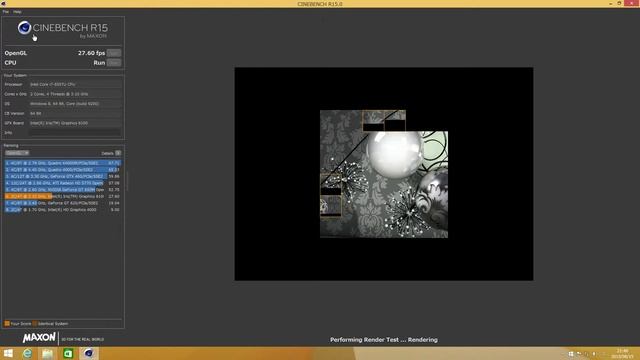The image size is (640, 360).
Task: Click the GFX Board Iris Graphics field
Action: 75,123
